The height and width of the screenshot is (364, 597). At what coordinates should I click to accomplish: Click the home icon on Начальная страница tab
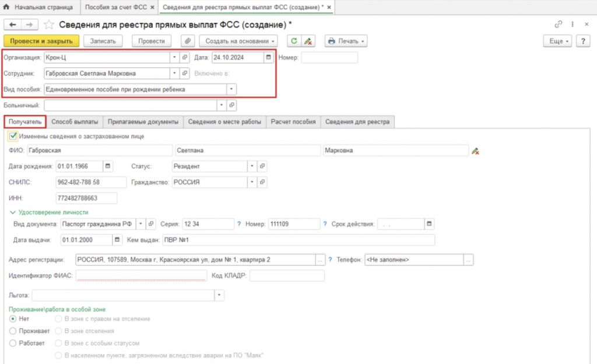coord(6,7)
